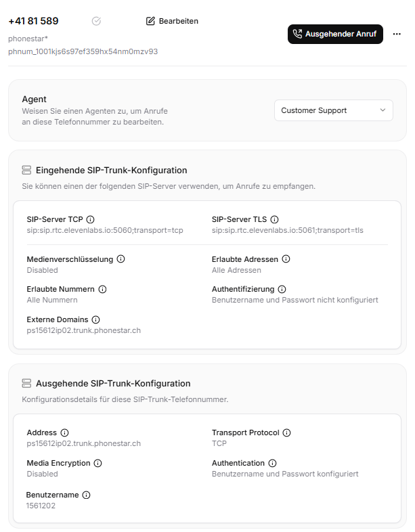Click the info icon beside Externe Domains
This screenshot has width=415, height=532.
[x=95, y=319]
